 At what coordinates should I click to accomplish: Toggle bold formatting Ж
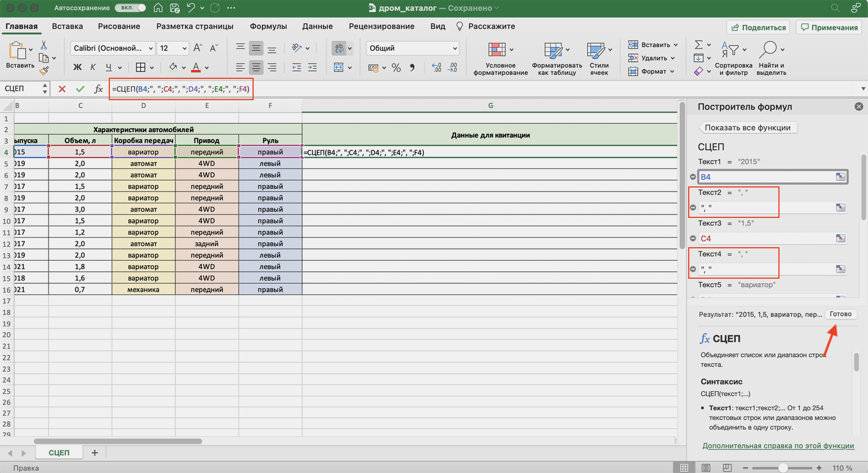(78, 68)
